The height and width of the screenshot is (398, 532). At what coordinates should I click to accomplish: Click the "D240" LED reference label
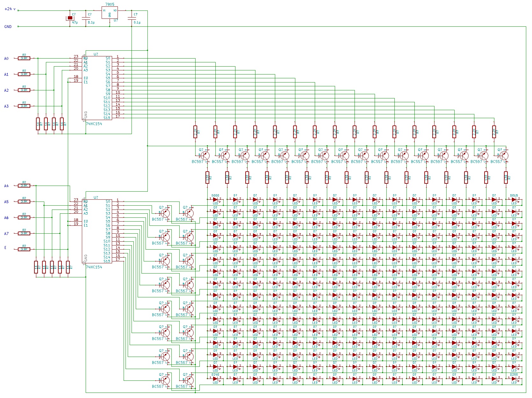click(215, 375)
